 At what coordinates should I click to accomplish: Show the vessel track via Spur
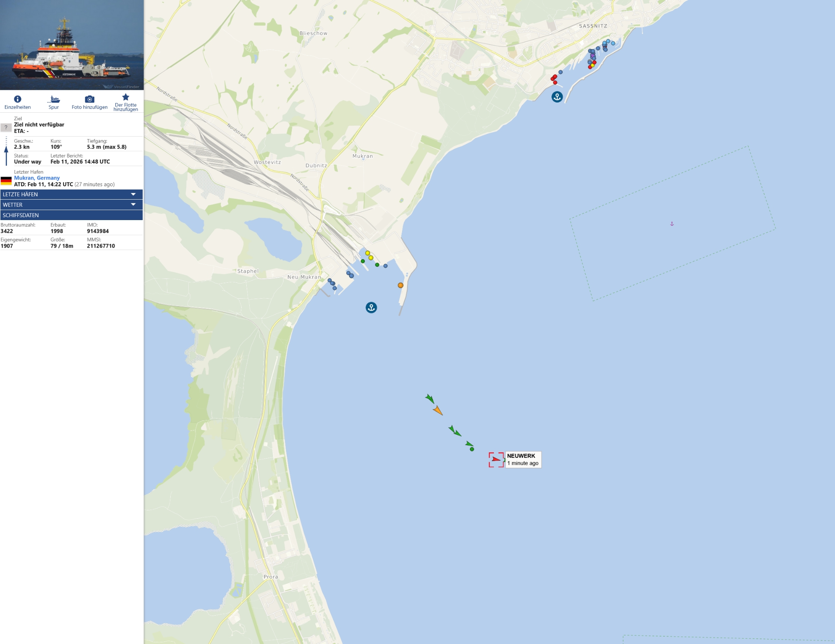(55, 99)
